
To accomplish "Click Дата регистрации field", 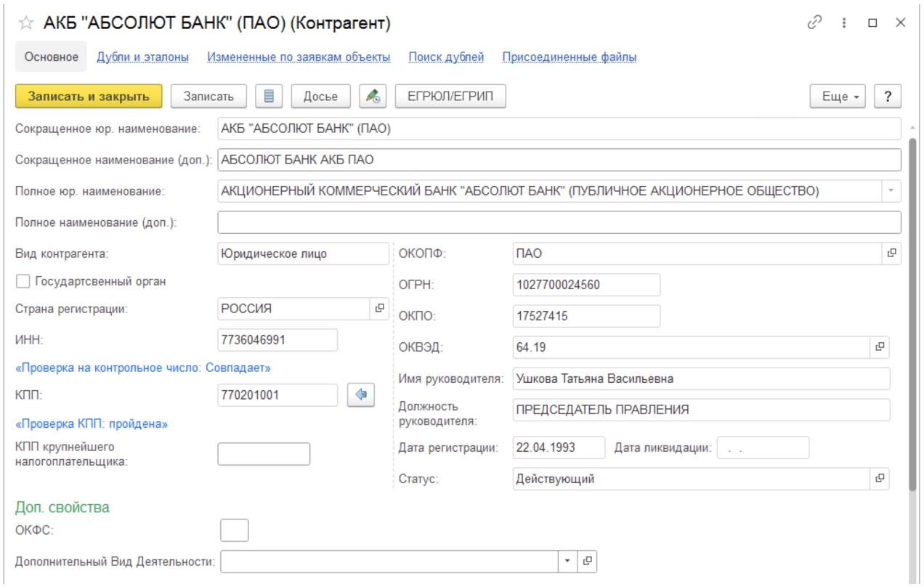I will coord(559,448).
